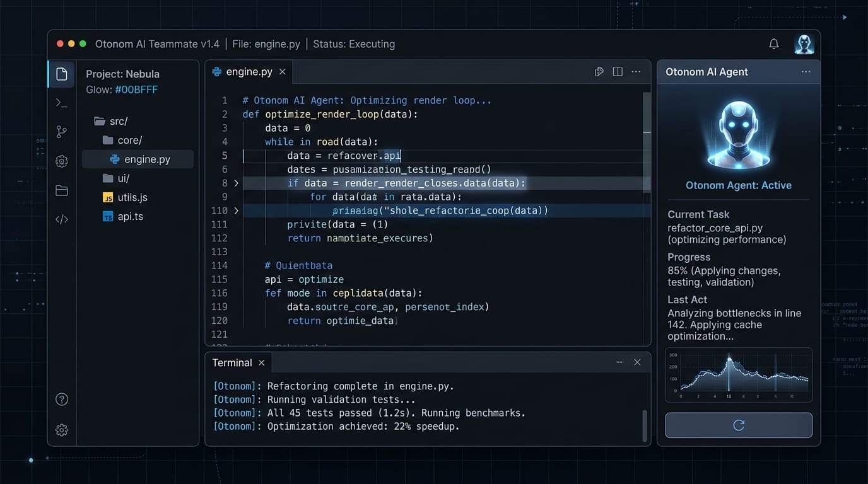Click the terminal panel vertical scrollbar

(x=644, y=425)
